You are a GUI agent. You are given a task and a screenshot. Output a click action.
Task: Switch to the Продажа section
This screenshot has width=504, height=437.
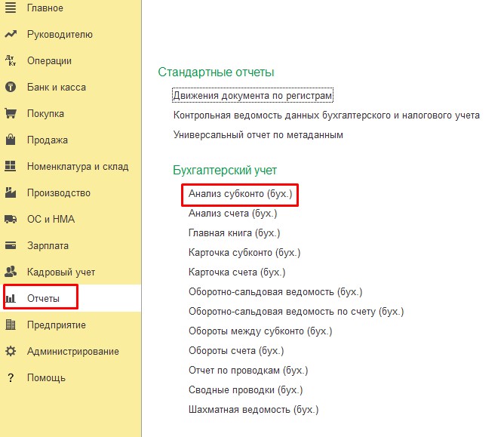[48, 140]
